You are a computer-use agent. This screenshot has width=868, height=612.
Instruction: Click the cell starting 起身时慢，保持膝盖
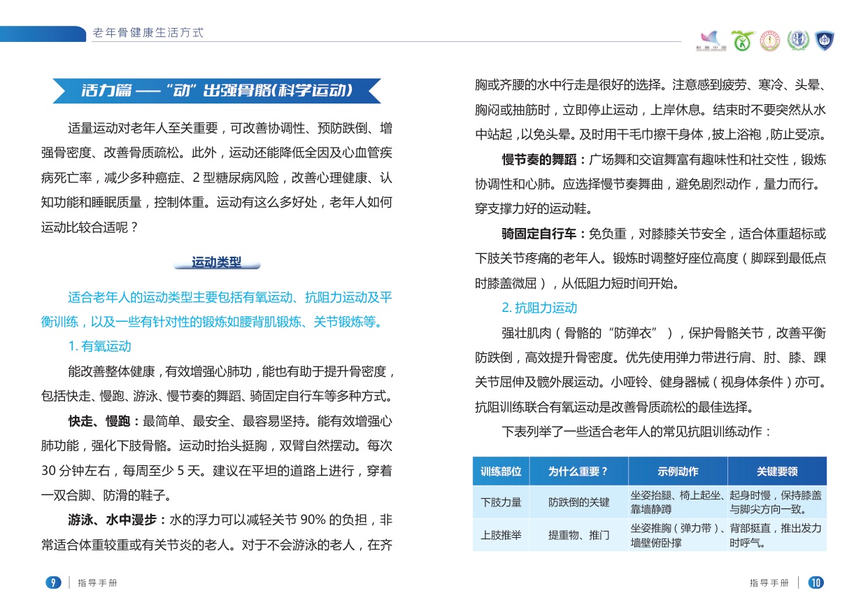[x=776, y=502]
